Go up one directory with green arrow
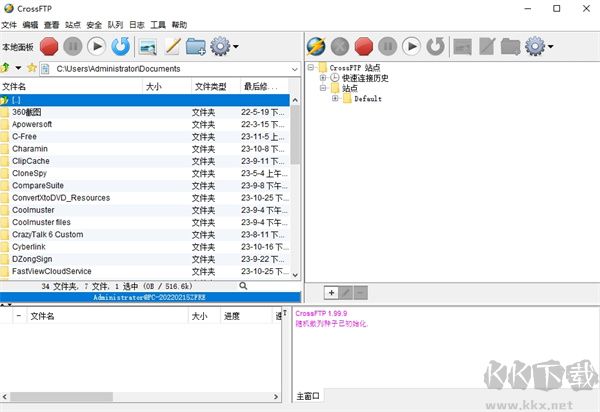Image resolution: width=600 pixels, height=412 pixels. point(5,68)
